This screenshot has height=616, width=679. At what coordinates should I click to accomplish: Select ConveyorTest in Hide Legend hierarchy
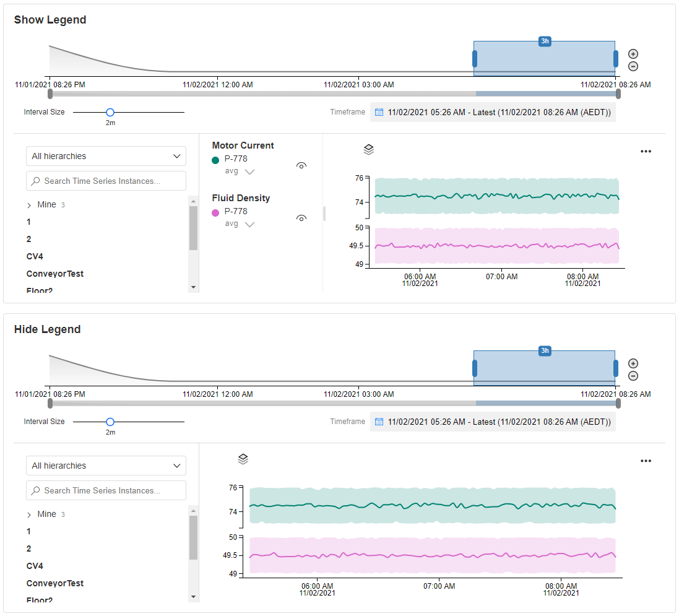(x=55, y=584)
